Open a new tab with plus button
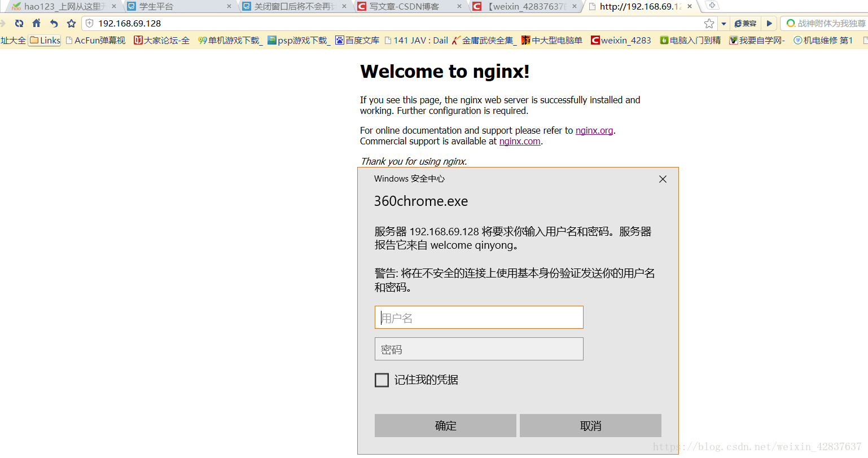Screen dimensions: 868x458 (x=712, y=6)
